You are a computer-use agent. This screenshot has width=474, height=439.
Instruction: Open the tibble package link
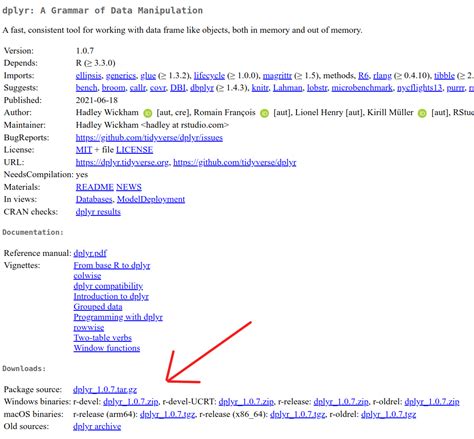pos(444,76)
